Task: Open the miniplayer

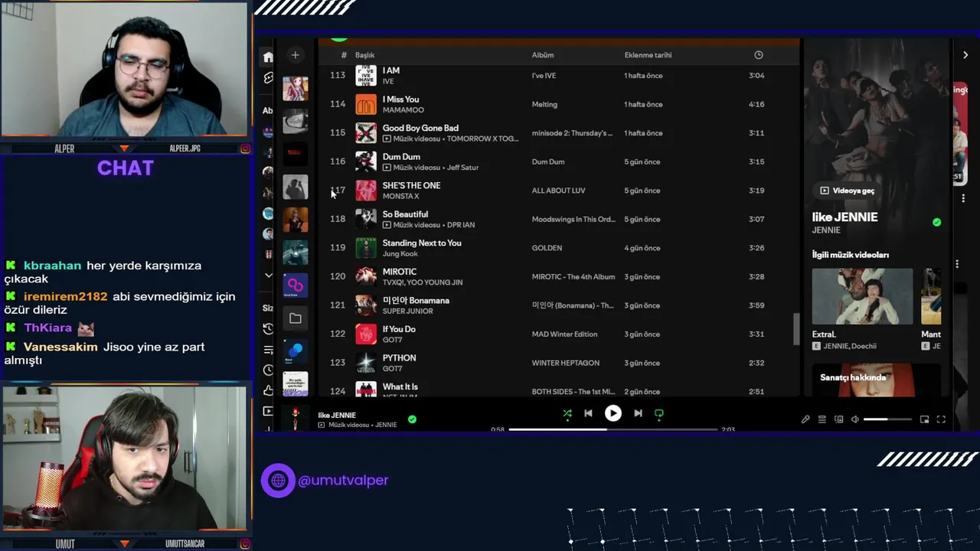Action: point(925,419)
